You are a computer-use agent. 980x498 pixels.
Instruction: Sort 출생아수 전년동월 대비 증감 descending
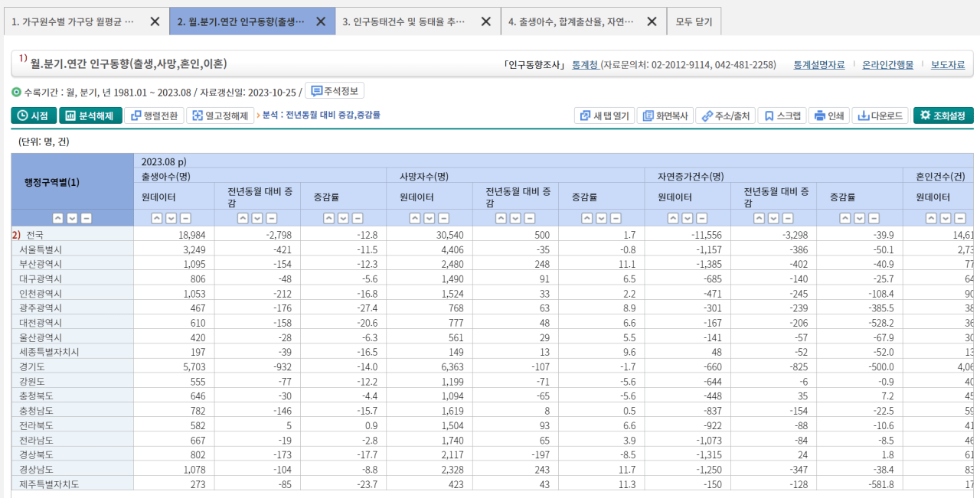pos(257,218)
